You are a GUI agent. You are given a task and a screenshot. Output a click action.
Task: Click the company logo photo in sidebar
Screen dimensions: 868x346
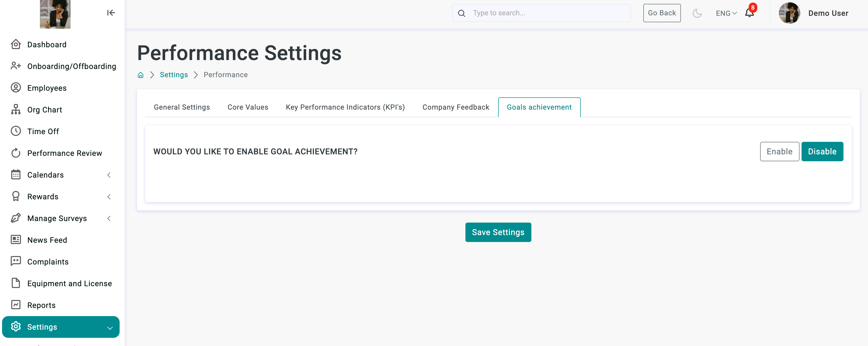click(55, 14)
